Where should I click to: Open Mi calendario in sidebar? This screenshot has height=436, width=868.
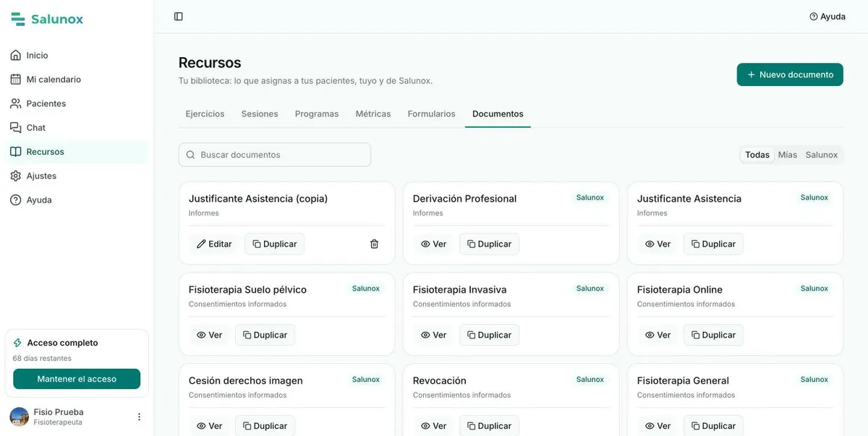pyautogui.click(x=77, y=80)
